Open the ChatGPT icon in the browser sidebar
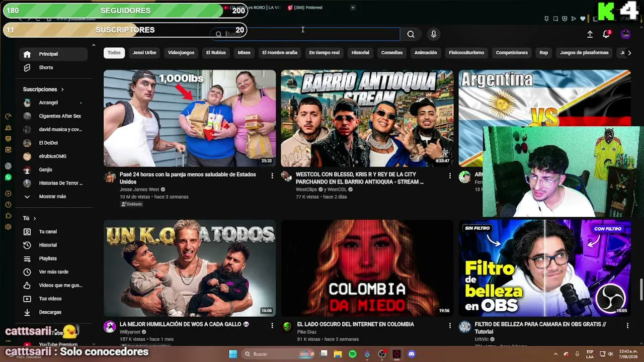 click(8, 166)
